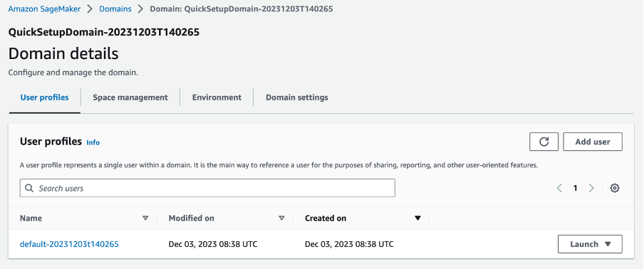644x269 pixels.
Task: Open table preferences gear icon
Action: tap(614, 188)
